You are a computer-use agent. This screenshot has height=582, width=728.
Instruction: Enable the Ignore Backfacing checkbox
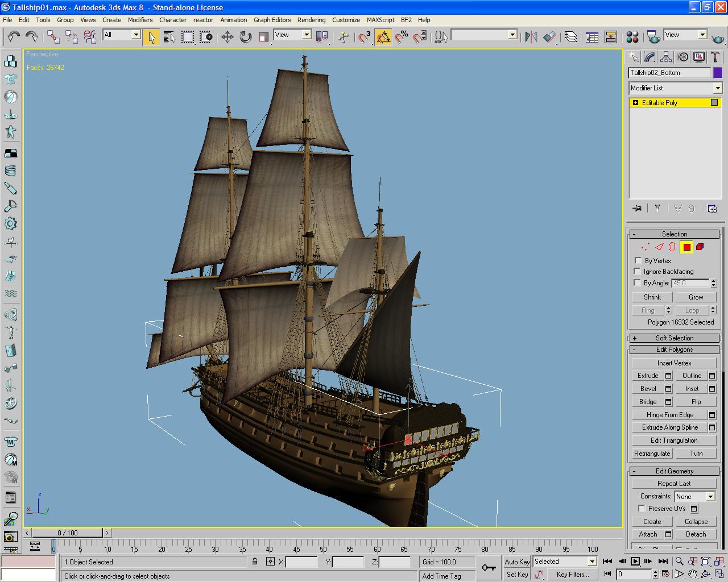coord(637,271)
